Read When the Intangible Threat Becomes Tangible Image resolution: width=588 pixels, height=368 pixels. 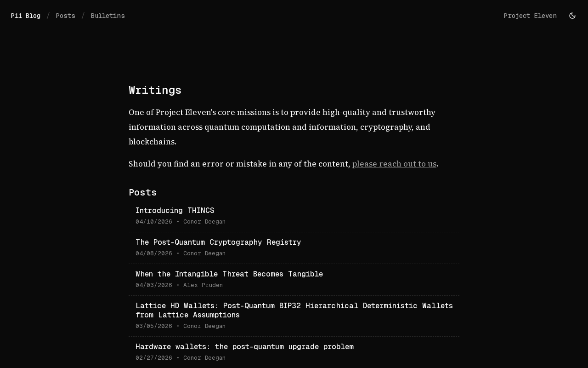(229, 274)
